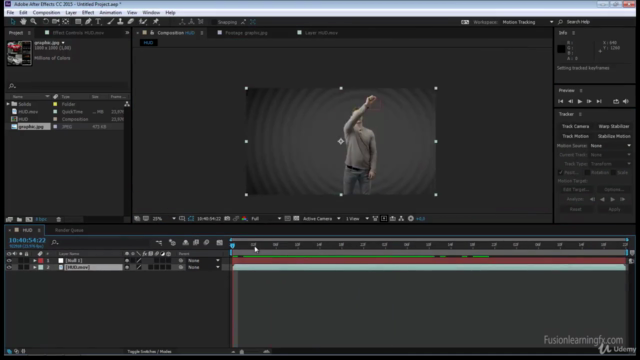The image size is (640, 360).
Task: Open the Effect menu
Action: click(x=88, y=13)
